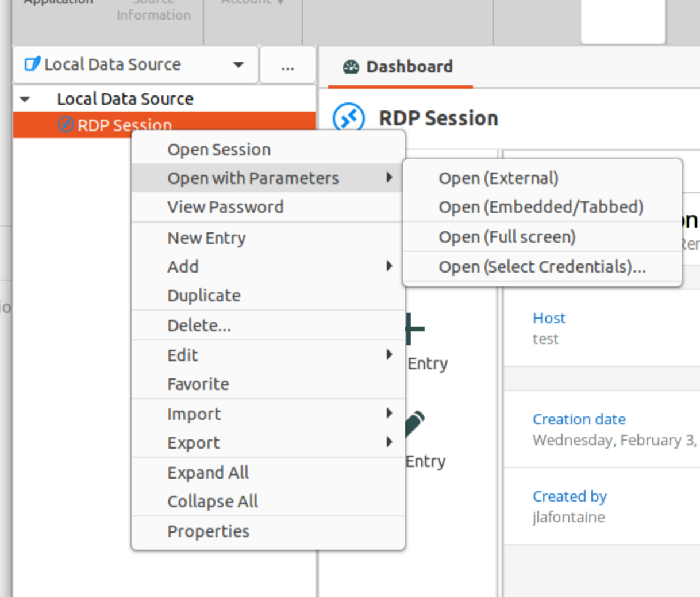Screen dimensions: 700x597
Task: Open Properties from the context menu
Action: pos(208,531)
